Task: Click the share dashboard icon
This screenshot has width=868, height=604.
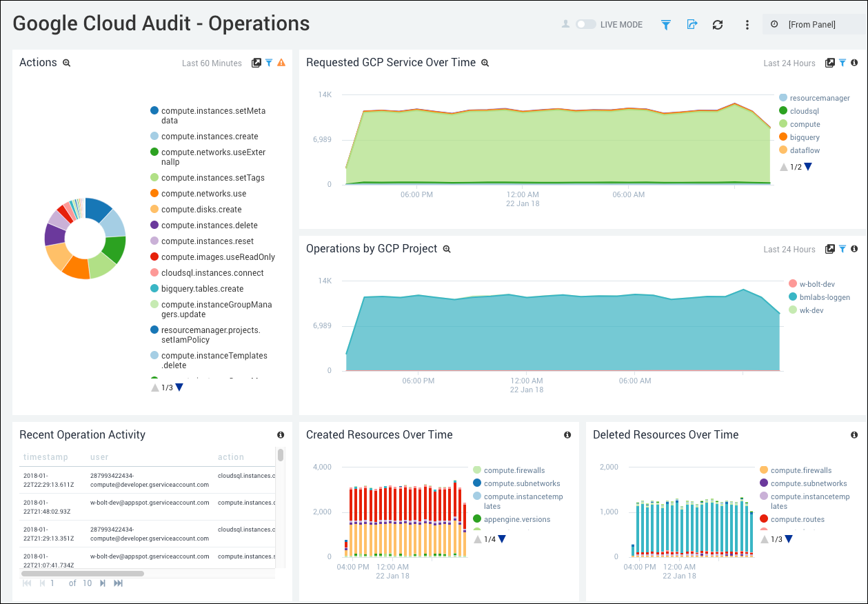Action: (x=692, y=24)
